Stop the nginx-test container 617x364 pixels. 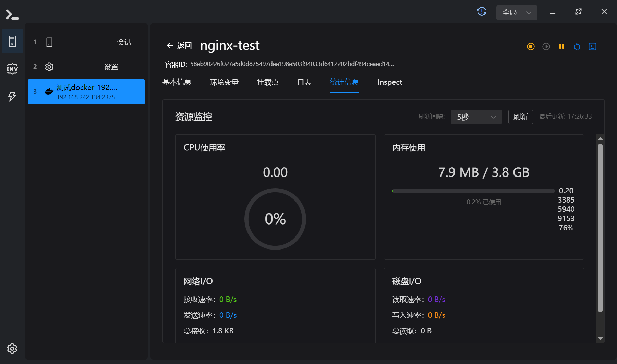click(x=531, y=47)
